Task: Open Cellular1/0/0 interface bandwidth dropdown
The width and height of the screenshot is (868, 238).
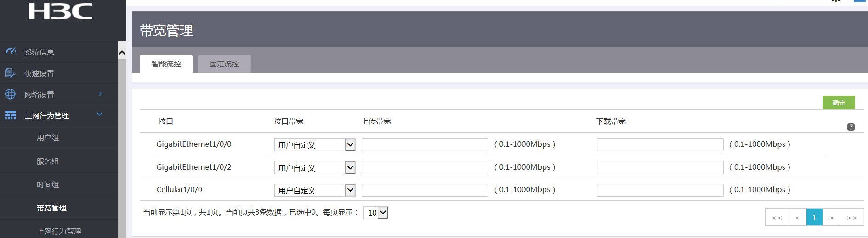Action: 315,190
